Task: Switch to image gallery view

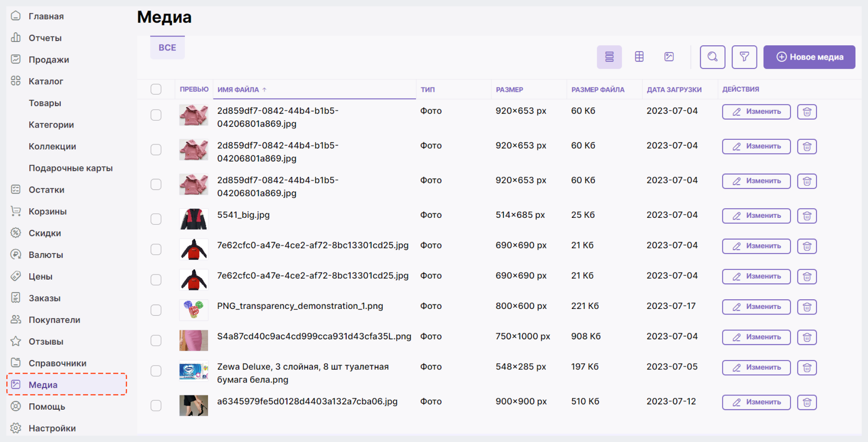Action: point(669,57)
